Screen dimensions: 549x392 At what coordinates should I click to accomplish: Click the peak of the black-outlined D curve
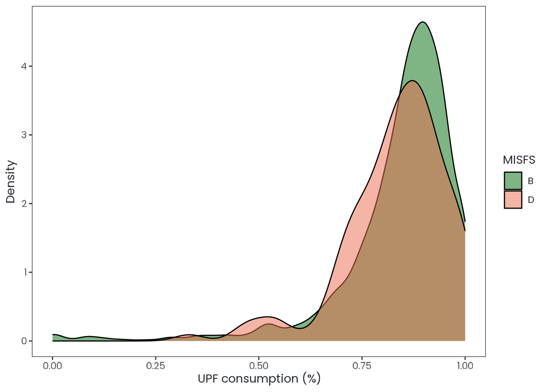tap(413, 81)
